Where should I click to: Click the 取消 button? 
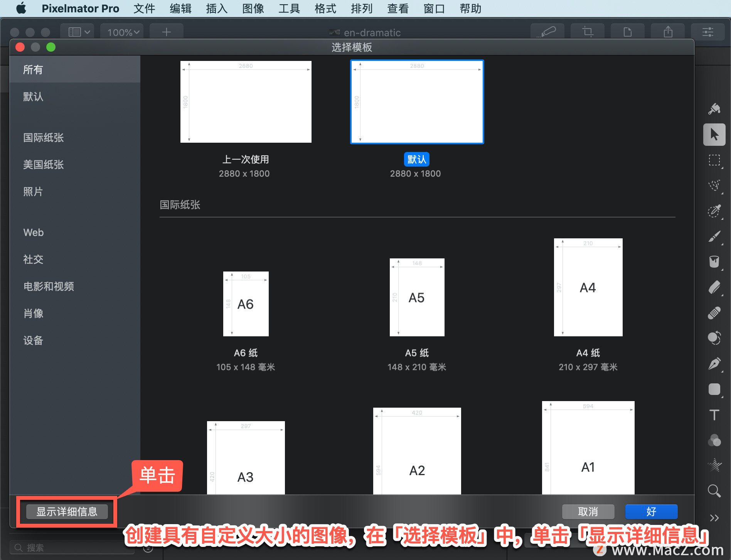[588, 512]
